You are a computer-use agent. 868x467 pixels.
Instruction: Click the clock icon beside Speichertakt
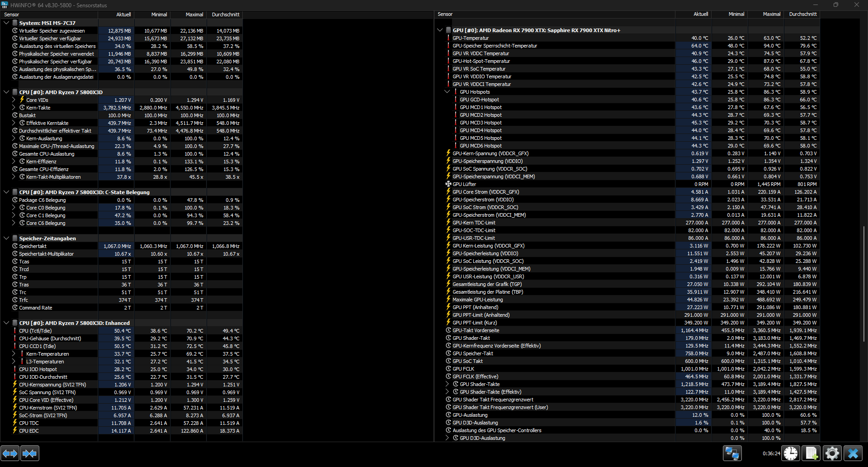[x=15, y=246]
